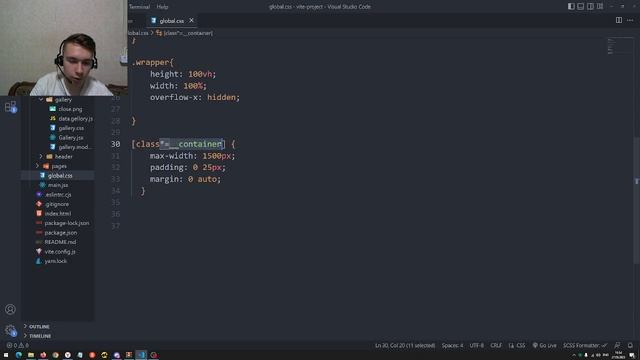Screen dimensions: 640x360
Task: Open .eslintrc.cjs file
Action: pos(58,194)
